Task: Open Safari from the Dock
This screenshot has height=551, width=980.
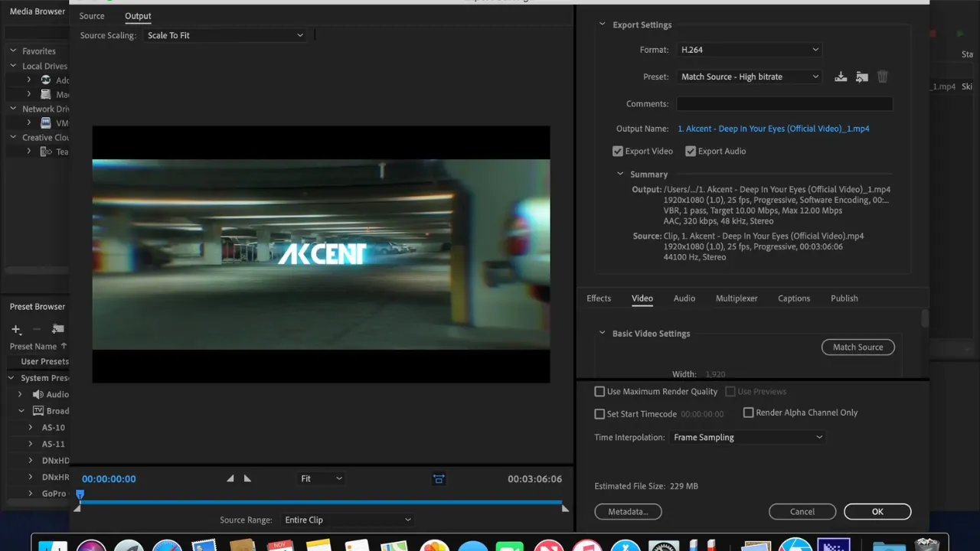Action: pyautogui.click(x=167, y=545)
